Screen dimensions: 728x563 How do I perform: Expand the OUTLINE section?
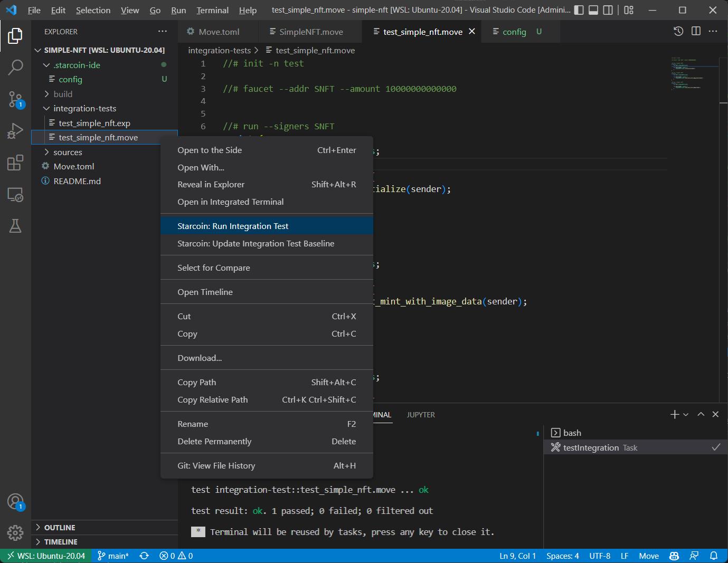click(105, 528)
